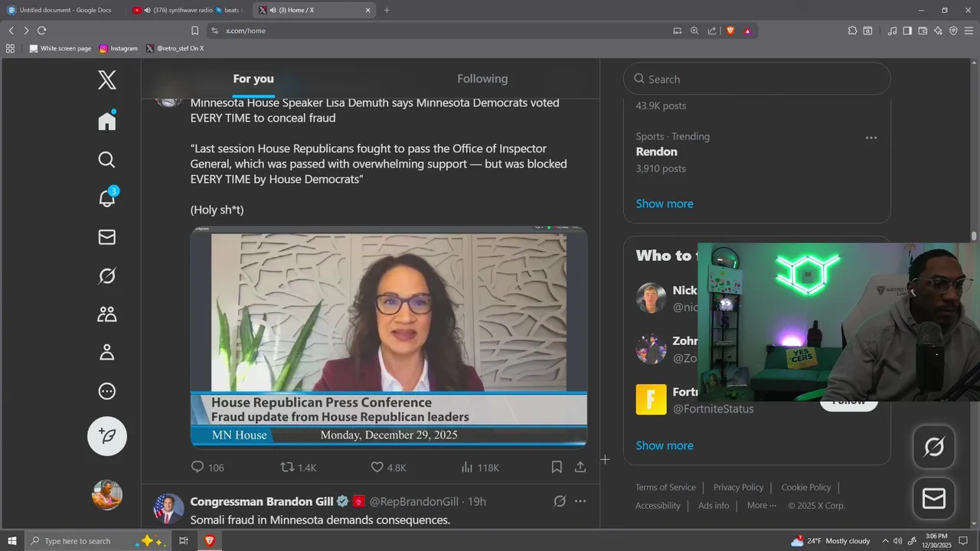The image size is (980, 551).
Task: Click the Search input field on X
Action: [x=757, y=79]
